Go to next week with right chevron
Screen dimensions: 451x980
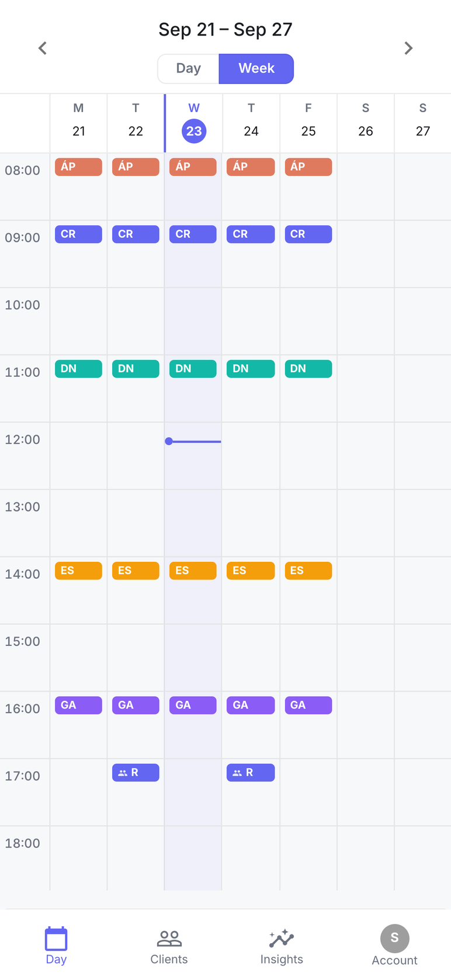tap(408, 48)
